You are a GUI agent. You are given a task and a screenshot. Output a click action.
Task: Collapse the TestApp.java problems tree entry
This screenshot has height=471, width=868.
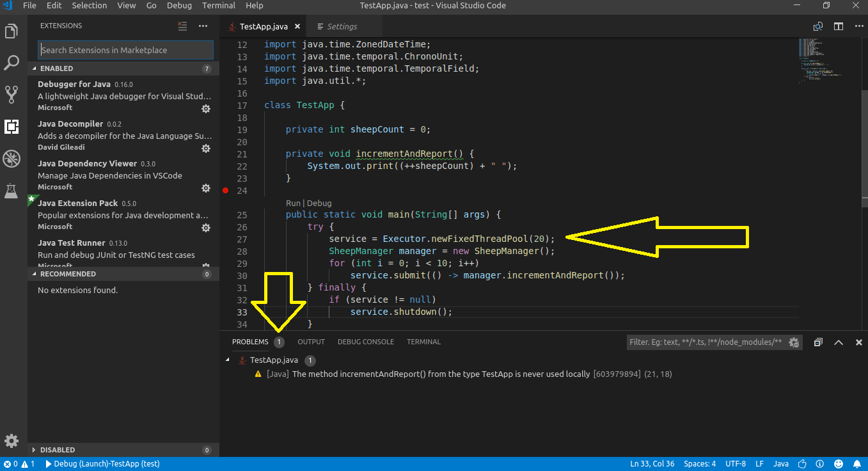click(x=228, y=360)
